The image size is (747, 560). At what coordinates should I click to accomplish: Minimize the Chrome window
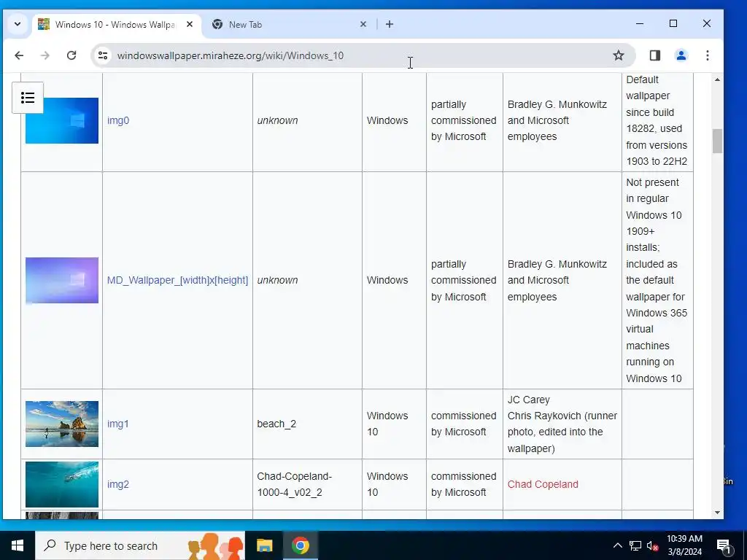pos(640,23)
